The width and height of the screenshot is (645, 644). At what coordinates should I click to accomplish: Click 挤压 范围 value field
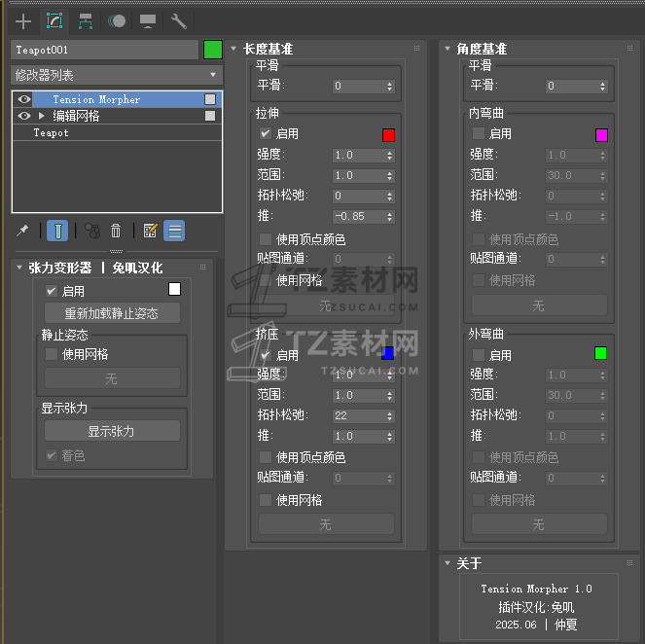point(359,395)
